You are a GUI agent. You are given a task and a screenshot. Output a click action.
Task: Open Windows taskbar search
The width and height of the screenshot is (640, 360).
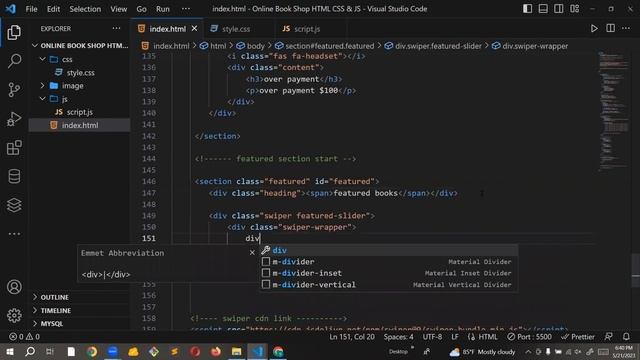coord(30,351)
